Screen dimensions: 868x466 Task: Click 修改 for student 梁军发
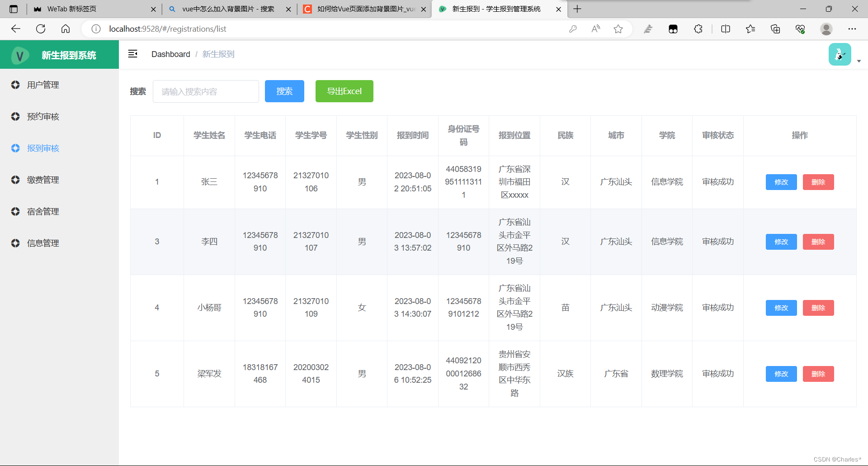click(781, 374)
